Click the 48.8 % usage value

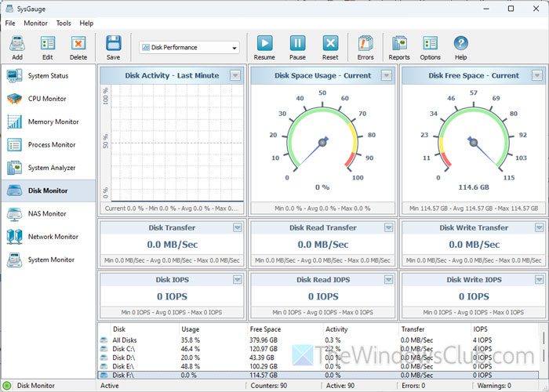pos(191,366)
